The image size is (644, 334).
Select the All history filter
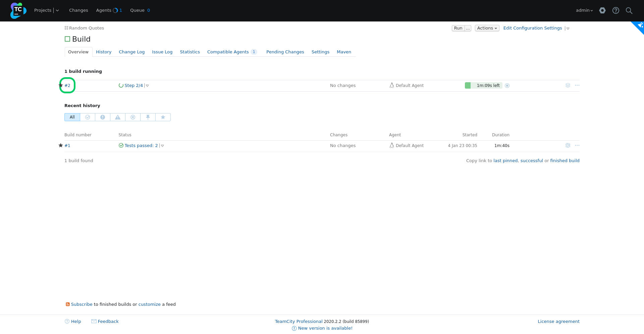pyautogui.click(x=72, y=117)
